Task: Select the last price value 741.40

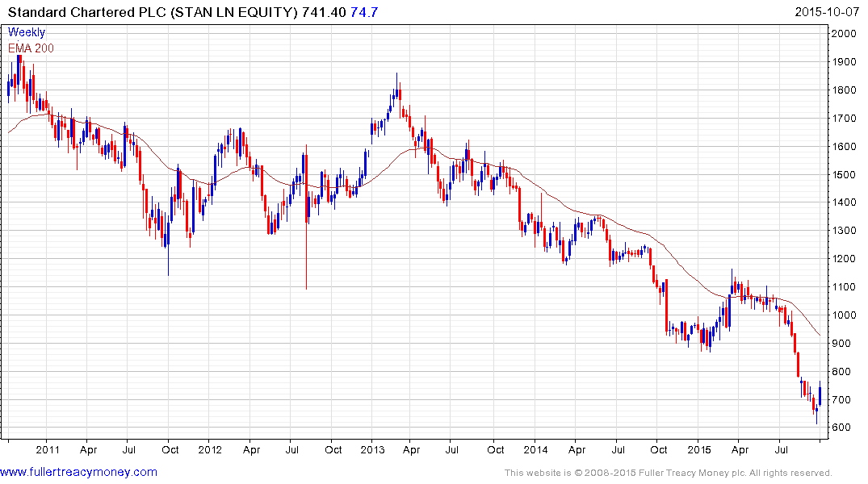Action: point(324,12)
